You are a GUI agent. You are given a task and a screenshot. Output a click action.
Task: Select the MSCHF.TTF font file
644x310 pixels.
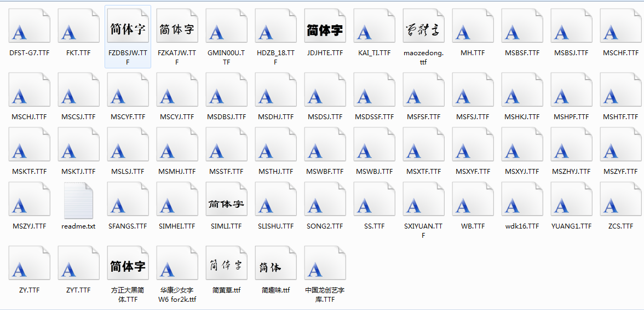click(620, 29)
